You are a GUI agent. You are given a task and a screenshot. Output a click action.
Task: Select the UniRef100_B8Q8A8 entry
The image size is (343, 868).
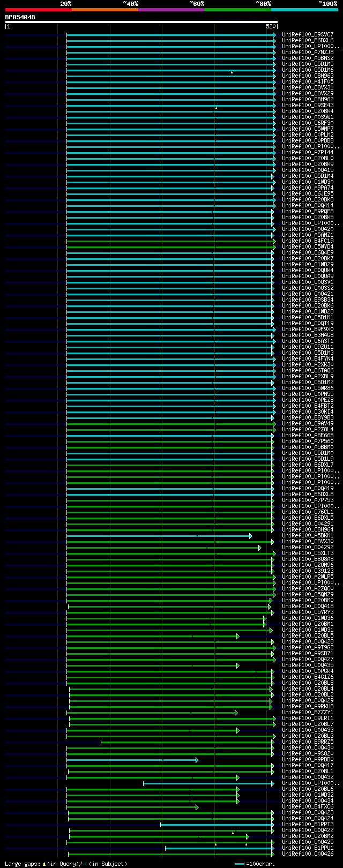308,559
